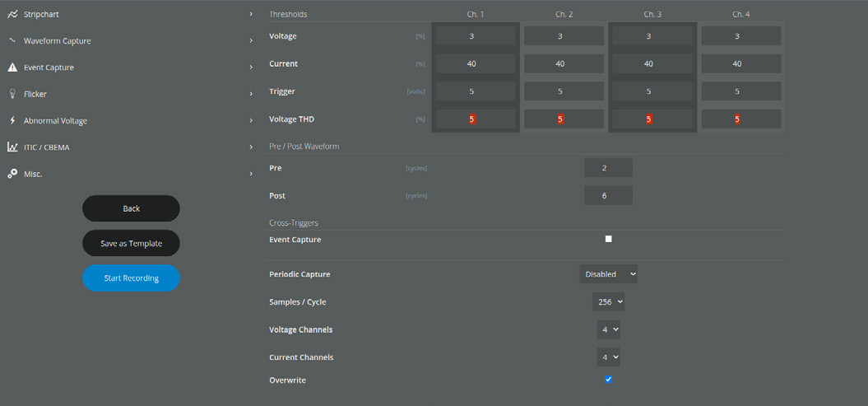Click the Thresholds section heading
The height and width of the screenshot is (406, 868).
pyautogui.click(x=288, y=14)
